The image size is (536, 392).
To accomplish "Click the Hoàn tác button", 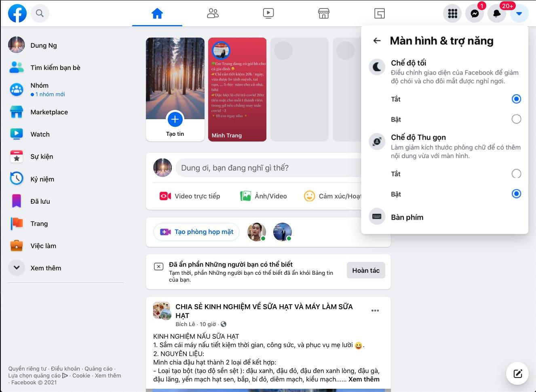I will coord(366,270).
